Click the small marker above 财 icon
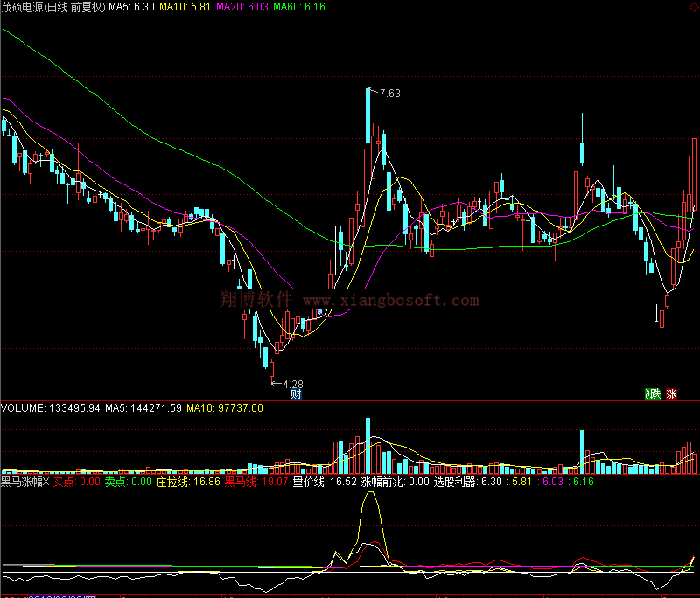This screenshot has width=700, height=598. (x=319, y=313)
